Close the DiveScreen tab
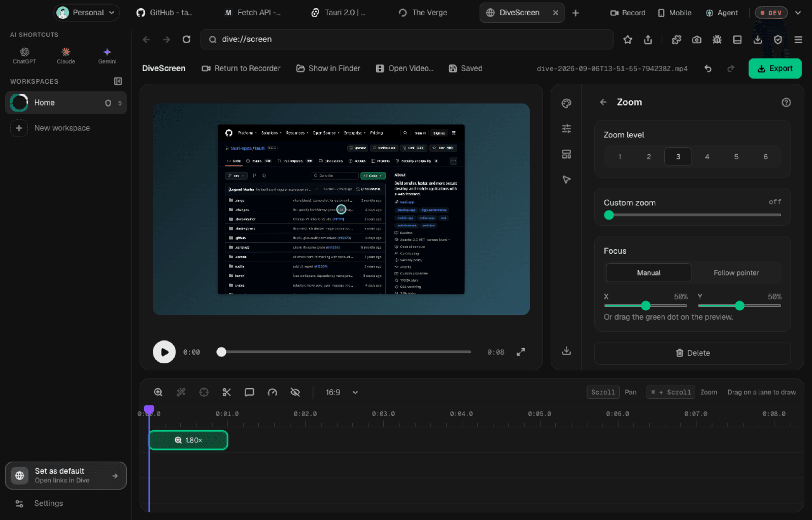The width and height of the screenshot is (812, 520). point(556,13)
